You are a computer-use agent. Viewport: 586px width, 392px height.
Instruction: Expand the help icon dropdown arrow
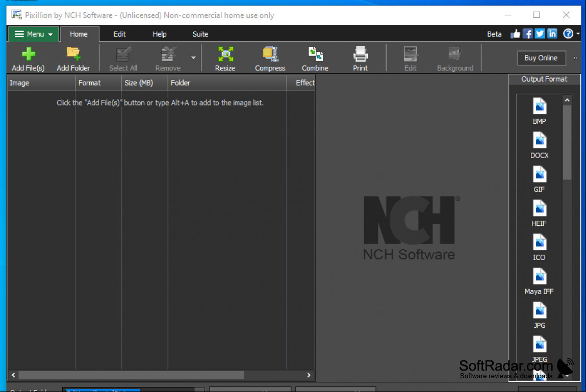coord(578,34)
